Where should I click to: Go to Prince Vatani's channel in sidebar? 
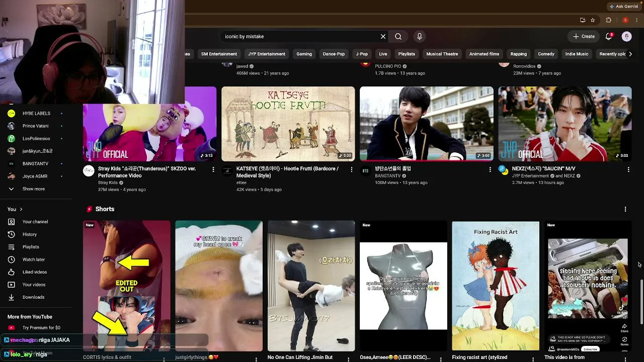pyautogui.click(x=35, y=126)
